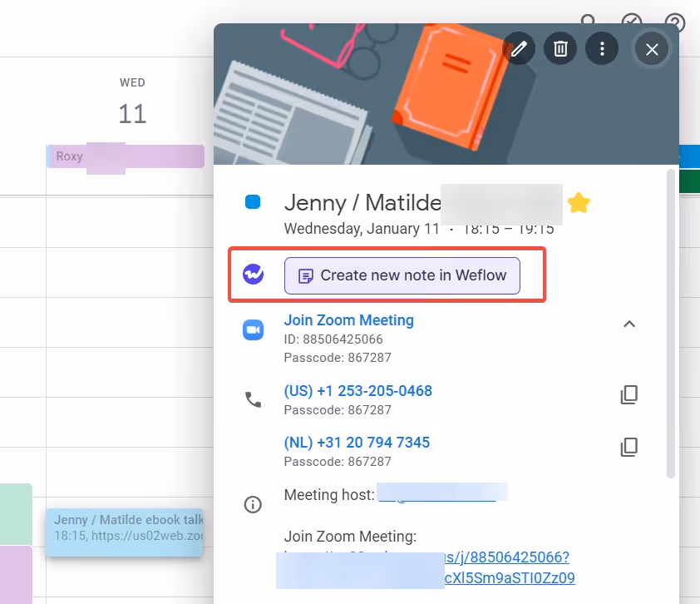The width and height of the screenshot is (700, 604).
Task: Click the Zoom camera icon next to Join Zoom Meeting
Action: [253, 329]
